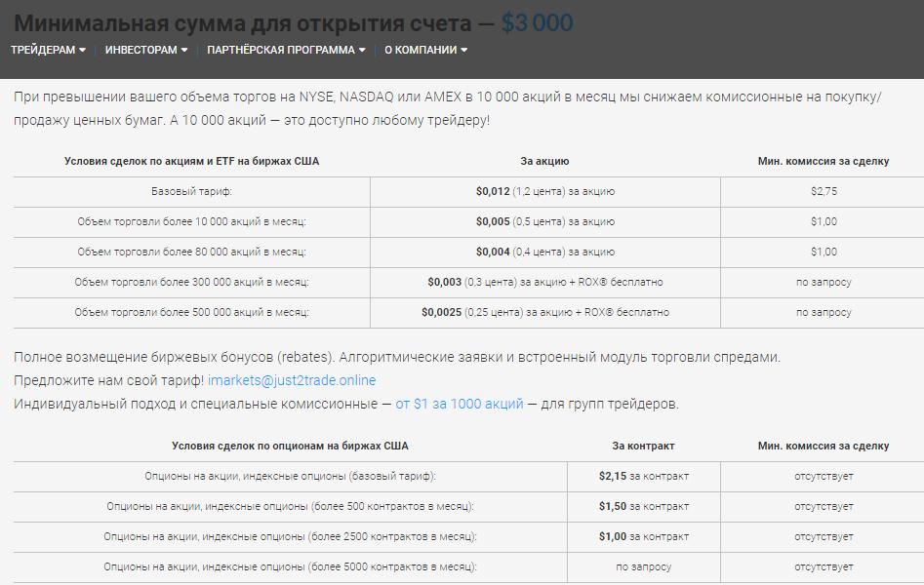The width and height of the screenshot is (924, 585).
Task: Select the "более 500 000 акций в месяц" row label
Action: [191, 313]
